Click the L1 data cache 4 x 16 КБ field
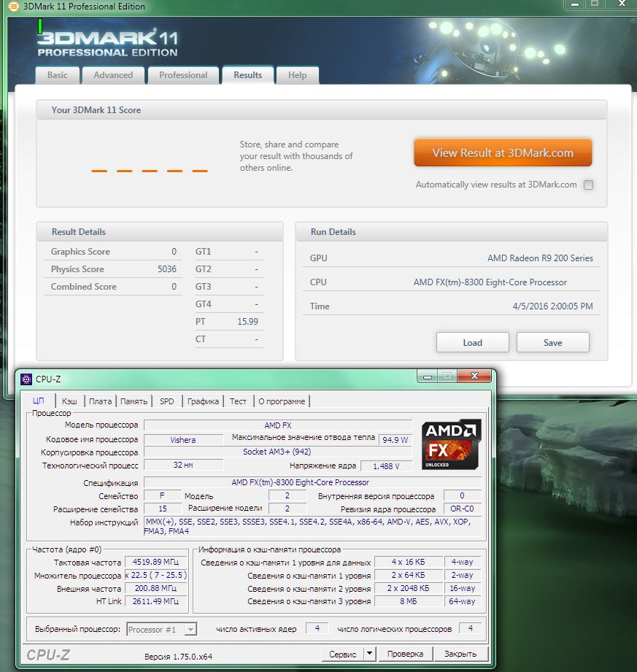The image size is (637, 672). point(409,562)
